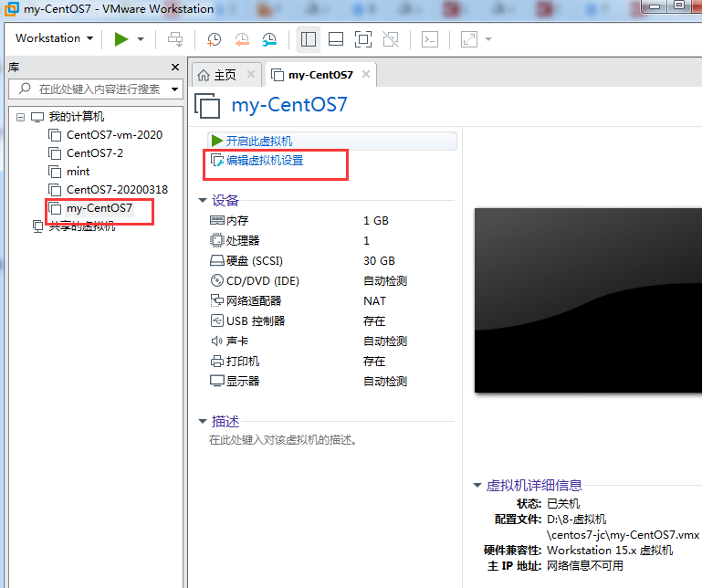This screenshot has height=588, width=702.
Task: Click the stretch guest display icon
Action: (469, 39)
